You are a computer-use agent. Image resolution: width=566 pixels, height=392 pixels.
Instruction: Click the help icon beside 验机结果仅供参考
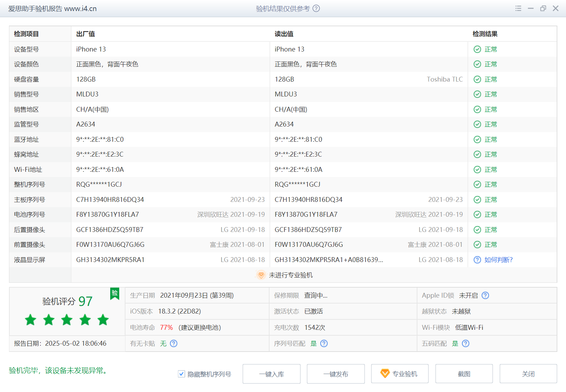point(316,8)
